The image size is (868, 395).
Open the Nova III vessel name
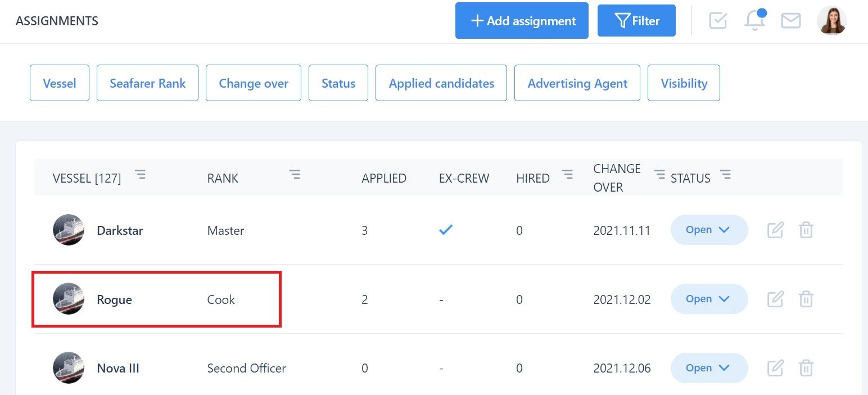(118, 369)
